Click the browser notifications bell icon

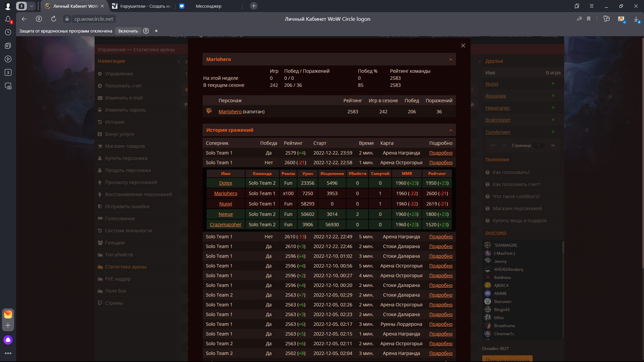(8, 19)
